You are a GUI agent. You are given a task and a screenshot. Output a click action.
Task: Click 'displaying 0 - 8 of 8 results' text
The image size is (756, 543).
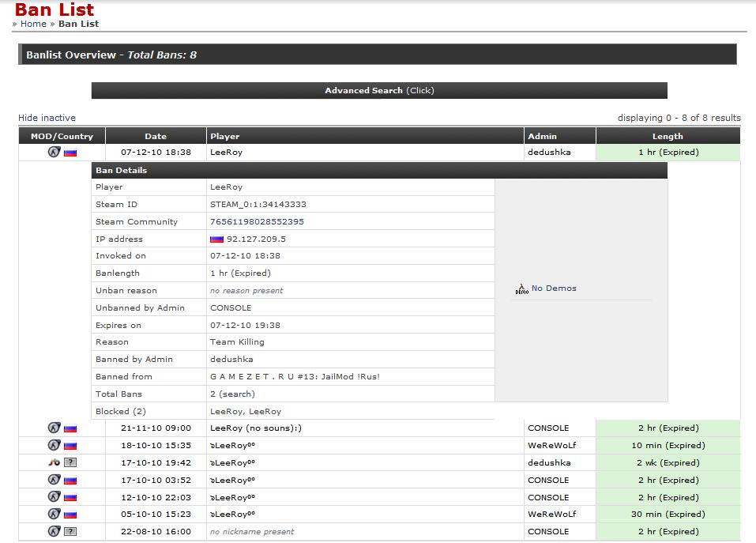[x=679, y=118]
